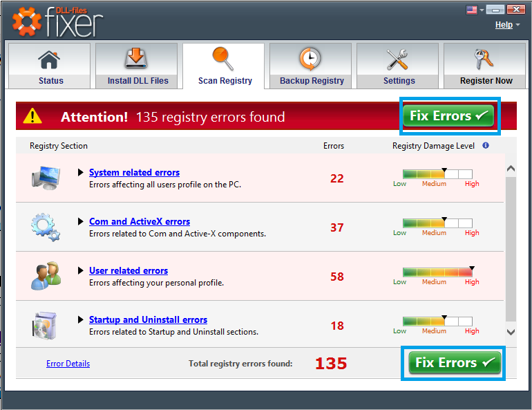Expand the System related errors section

click(80, 172)
